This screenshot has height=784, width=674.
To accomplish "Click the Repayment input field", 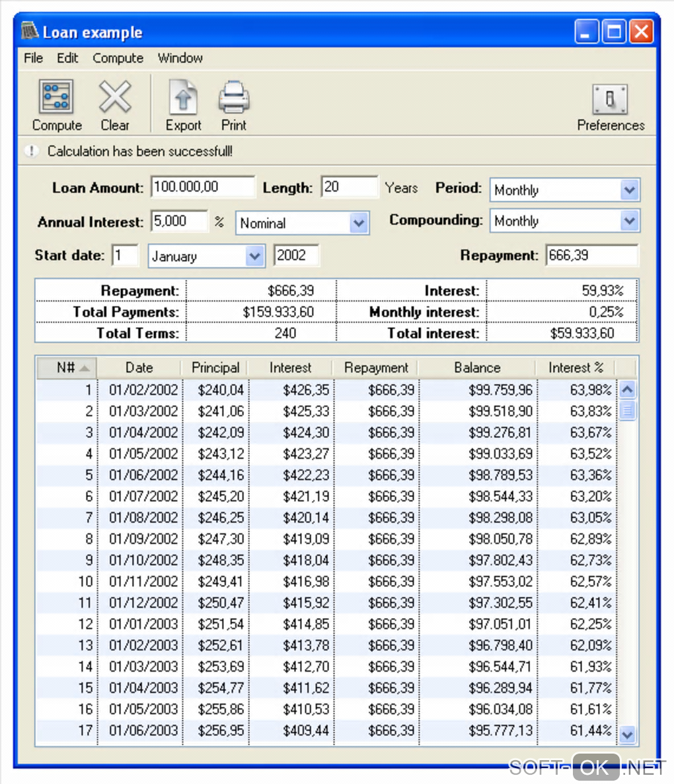I will pyautogui.click(x=591, y=256).
